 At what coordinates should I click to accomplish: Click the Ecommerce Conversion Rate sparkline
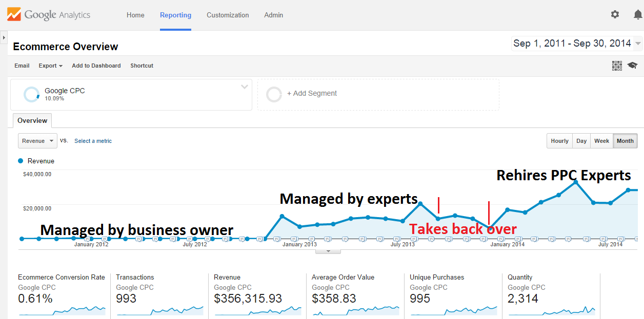[x=62, y=310]
